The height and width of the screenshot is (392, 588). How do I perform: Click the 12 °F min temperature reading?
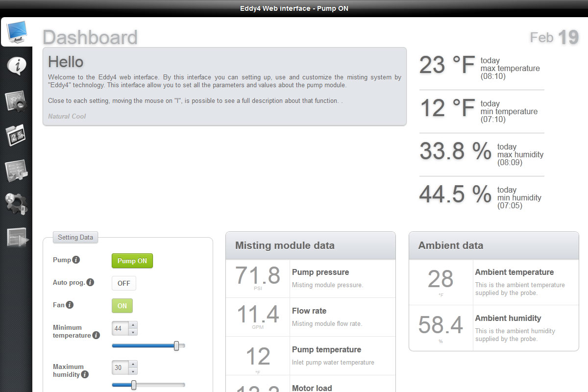click(447, 108)
